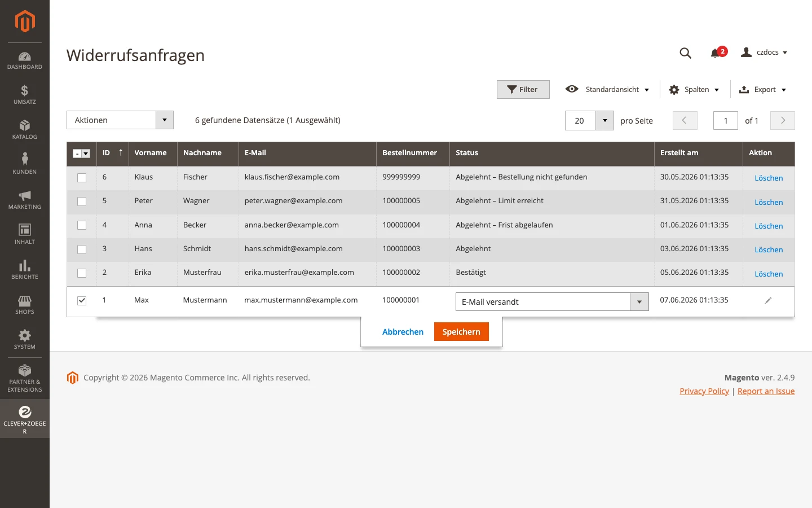Open the Inhalt content menu

(25, 235)
